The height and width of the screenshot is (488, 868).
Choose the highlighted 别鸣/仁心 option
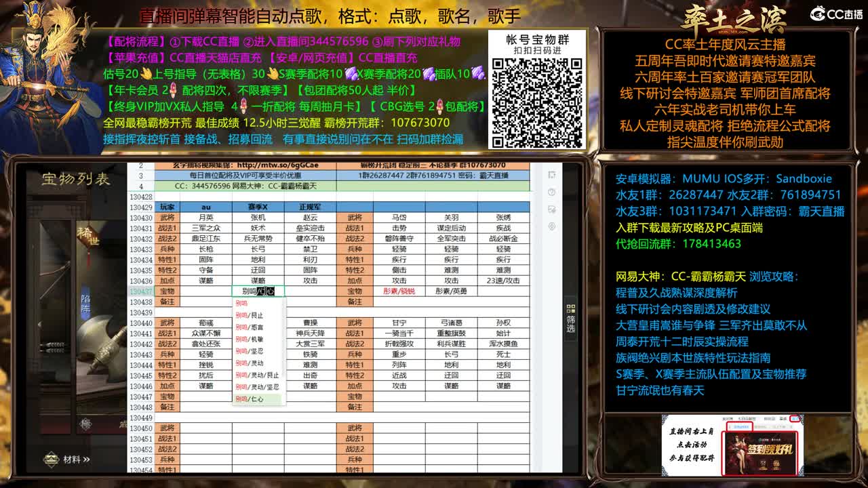(258, 399)
